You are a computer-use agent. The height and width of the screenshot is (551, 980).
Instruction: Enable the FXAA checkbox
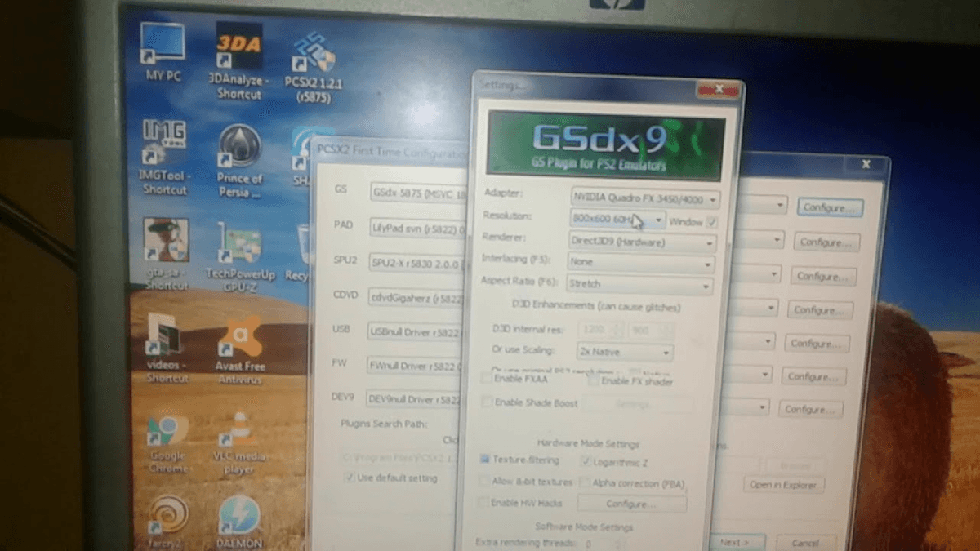[x=487, y=379]
